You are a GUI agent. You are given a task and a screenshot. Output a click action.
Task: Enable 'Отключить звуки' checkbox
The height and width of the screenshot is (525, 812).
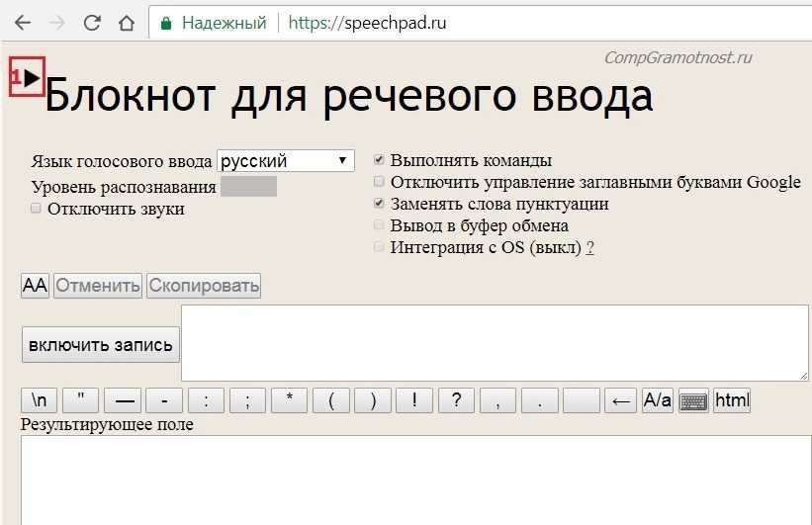point(37,209)
